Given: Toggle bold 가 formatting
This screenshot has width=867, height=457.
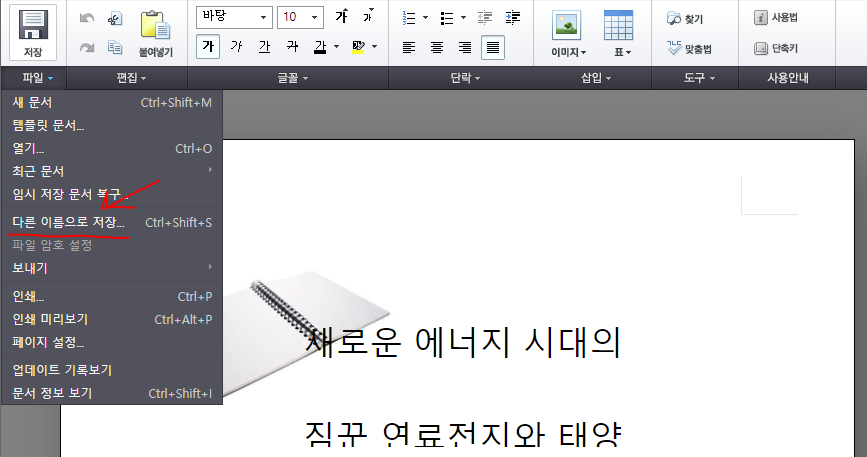Looking at the screenshot, I should coord(208,46).
